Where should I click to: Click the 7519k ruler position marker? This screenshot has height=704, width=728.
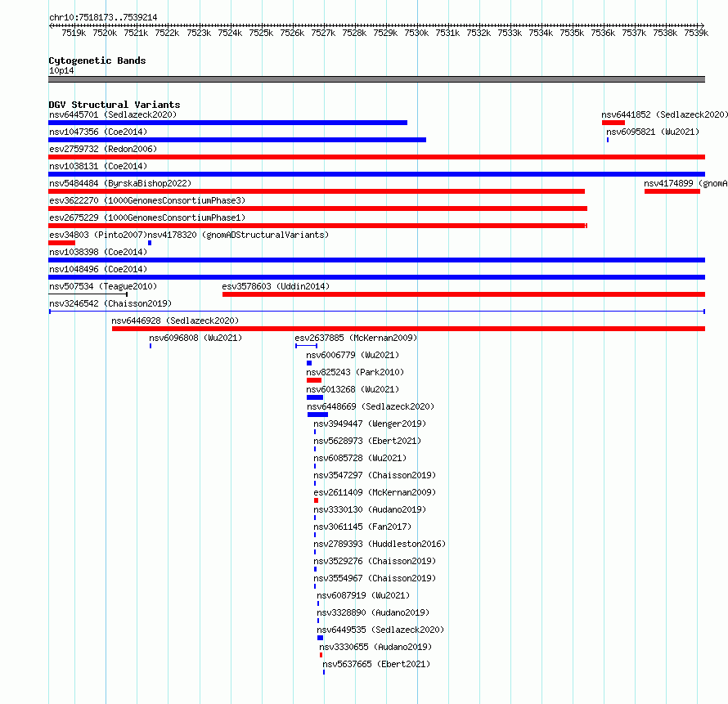[74, 33]
